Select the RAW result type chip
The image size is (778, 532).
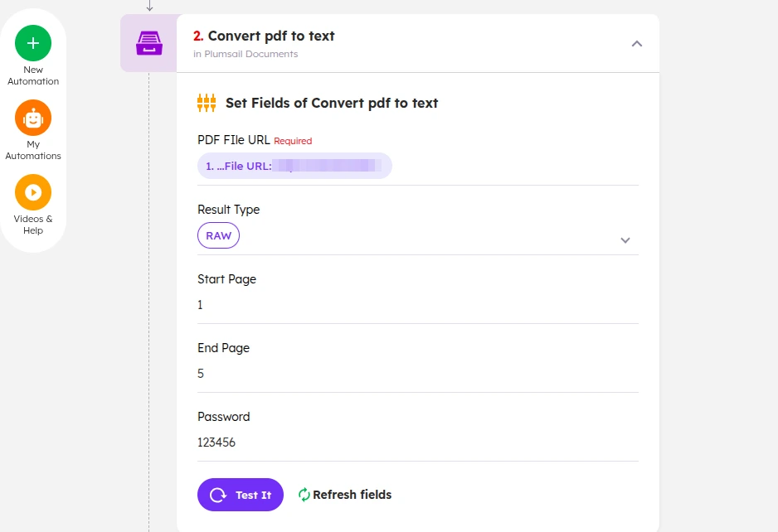218,235
